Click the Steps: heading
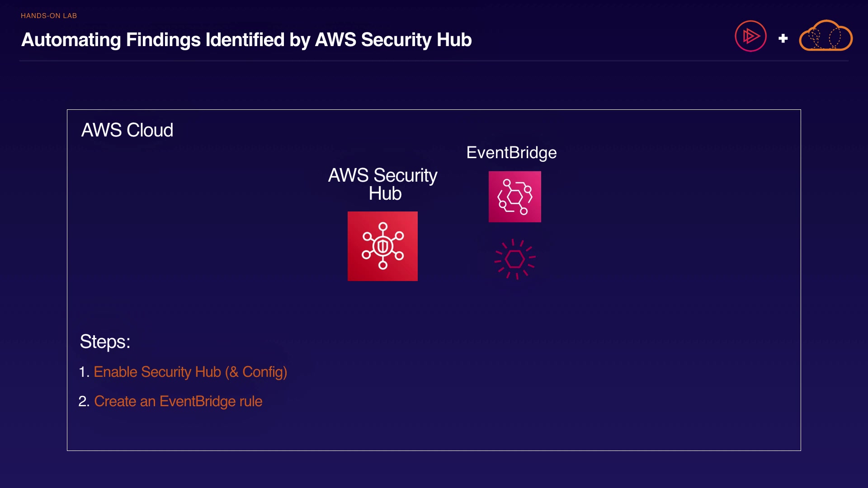Screen dimensions: 868x488 pyautogui.click(x=105, y=342)
